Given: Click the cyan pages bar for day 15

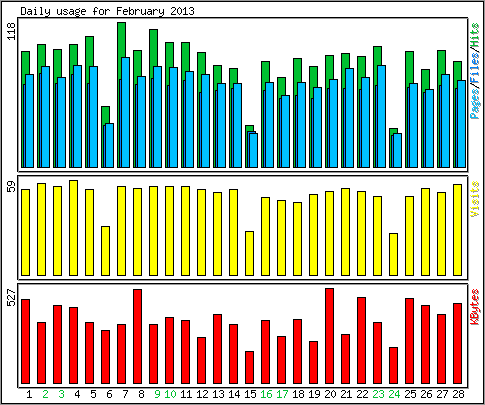Looking at the screenshot, I should [x=254, y=150].
